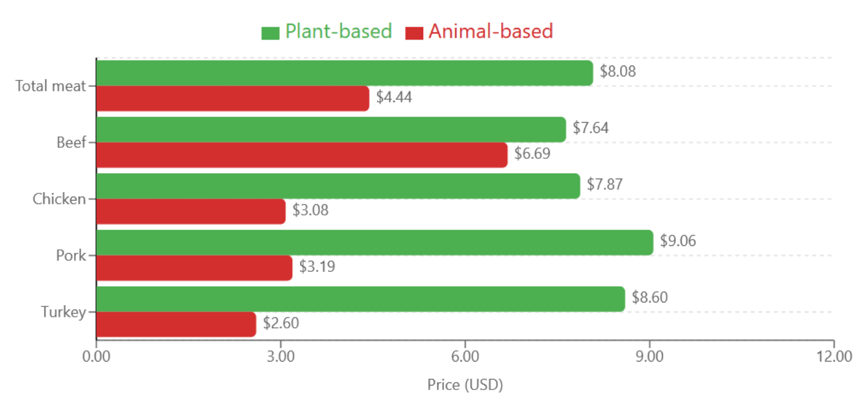868x405 pixels.
Task: Click the green Turkey plant-based bar
Action: point(360,299)
